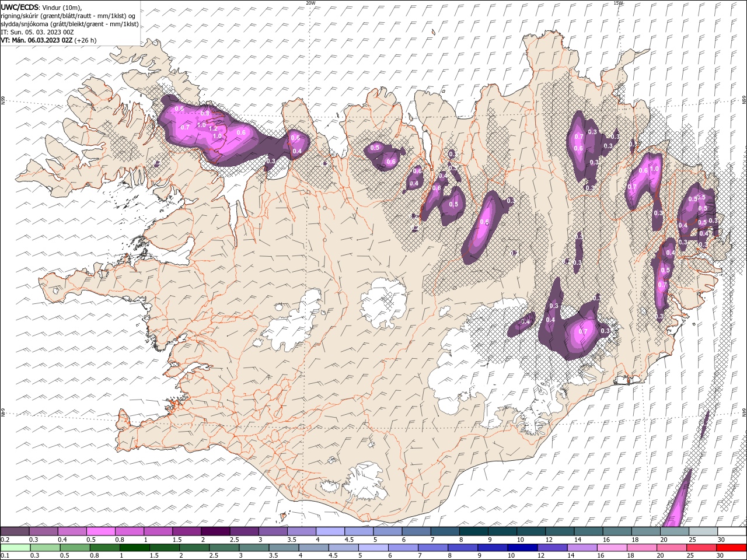Select the bottom-row red swatch starting at 25
The height and width of the screenshot is (560, 747).
[701, 548]
